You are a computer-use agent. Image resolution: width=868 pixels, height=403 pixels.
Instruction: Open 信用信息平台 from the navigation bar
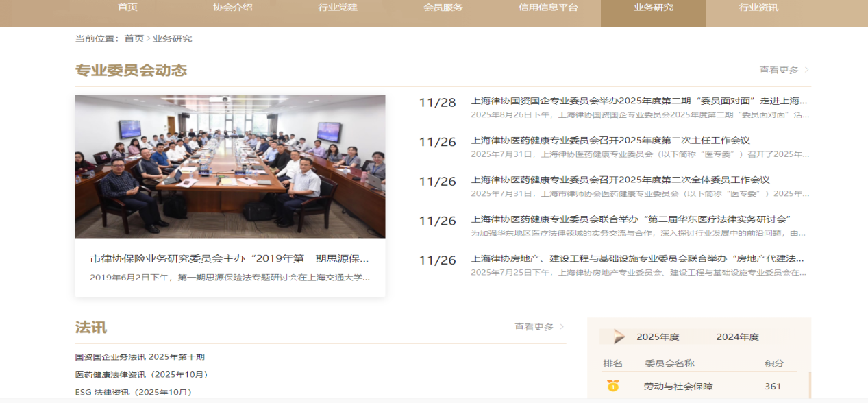coord(548,8)
